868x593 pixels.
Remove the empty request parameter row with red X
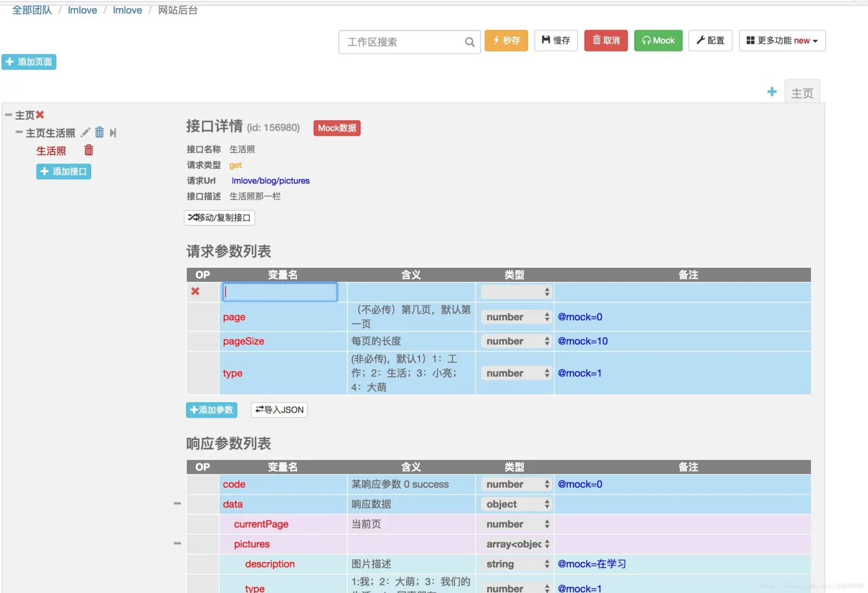195,291
